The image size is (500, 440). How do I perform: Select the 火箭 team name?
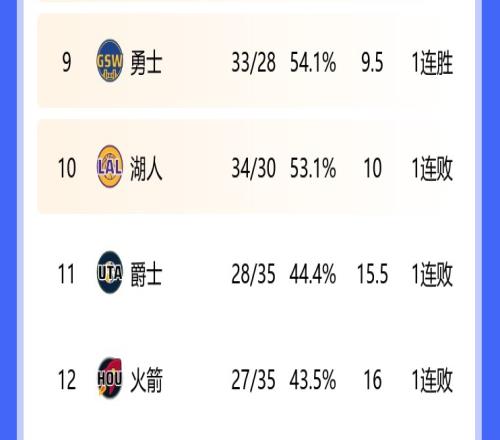coord(146,380)
